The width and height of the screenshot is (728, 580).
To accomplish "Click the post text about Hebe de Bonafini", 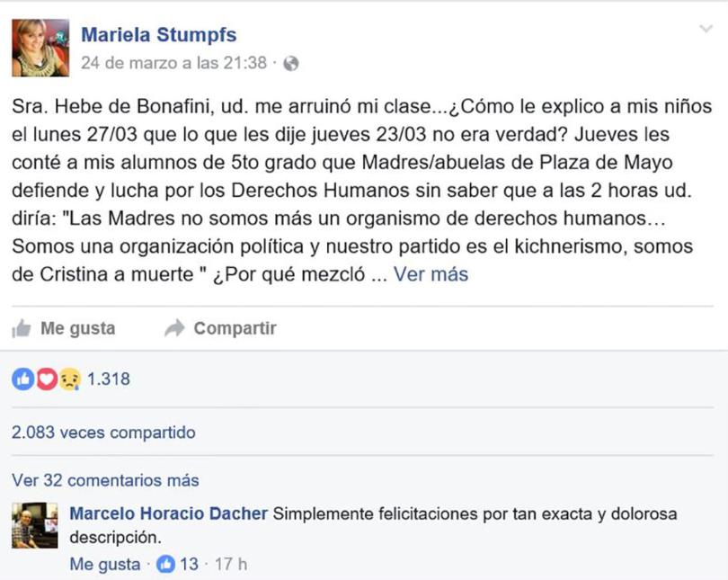I will point(351,189).
